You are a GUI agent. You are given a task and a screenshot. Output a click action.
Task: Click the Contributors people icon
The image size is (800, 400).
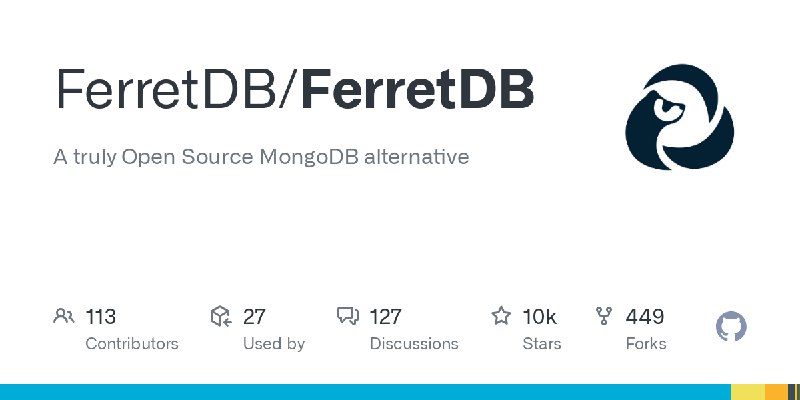tap(64, 316)
